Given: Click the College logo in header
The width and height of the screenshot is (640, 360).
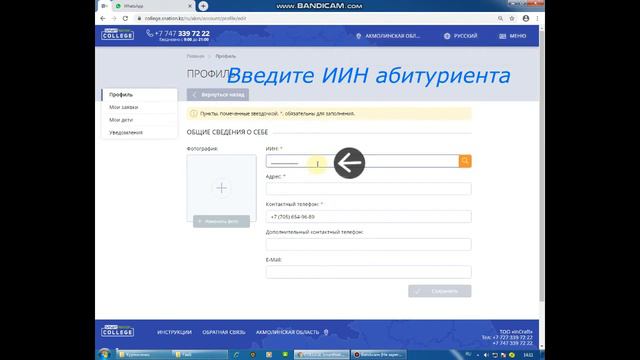Looking at the screenshot, I should [x=118, y=34].
